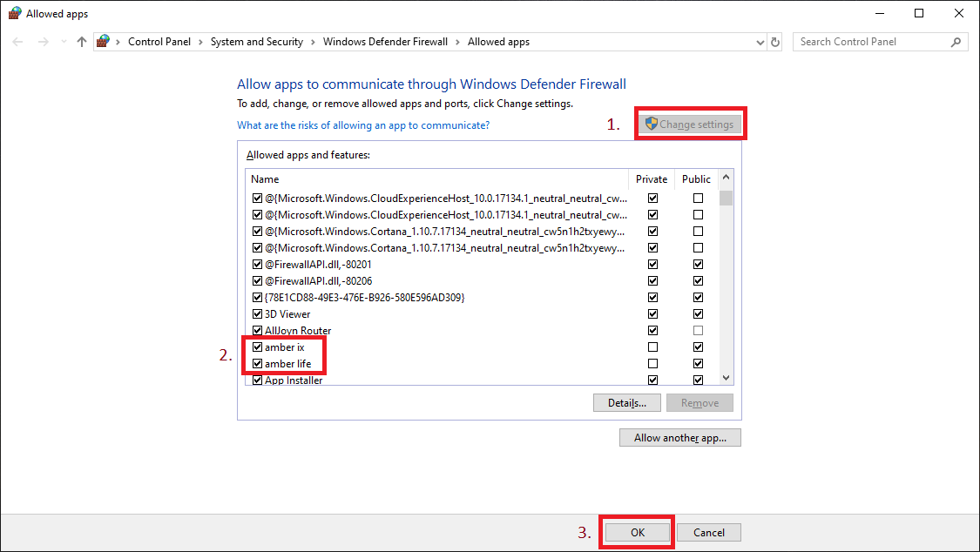Image resolution: width=980 pixels, height=552 pixels.
Task: Select the App Installer row text
Action: pos(294,380)
